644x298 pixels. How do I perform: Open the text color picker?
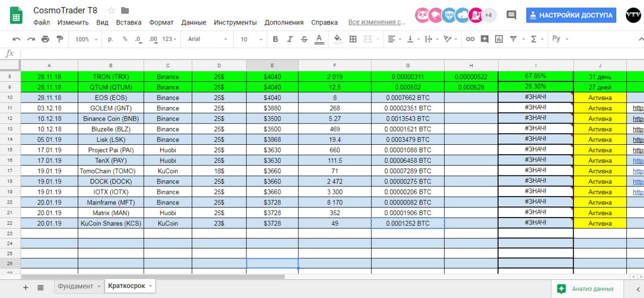click(318, 39)
